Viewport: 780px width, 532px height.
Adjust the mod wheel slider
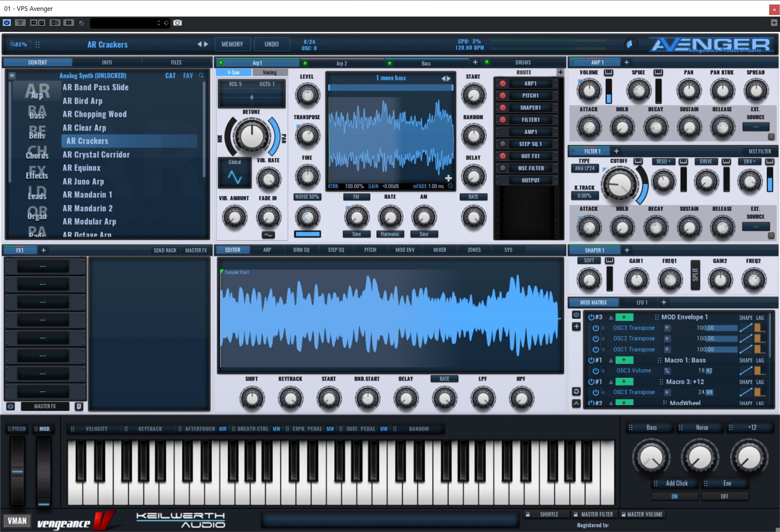43,472
